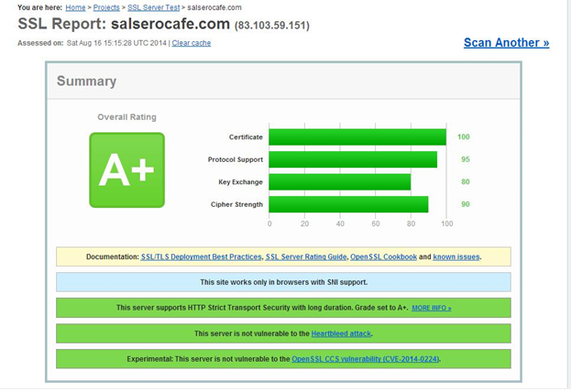Select the assessed date Sat Aug 16 2014

click(x=116, y=43)
